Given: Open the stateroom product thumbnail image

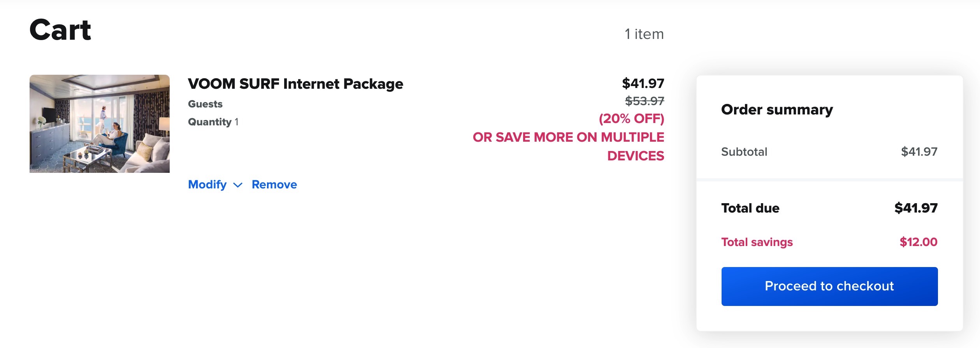Looking at the screenshot, I should click(x=100, y=124).
